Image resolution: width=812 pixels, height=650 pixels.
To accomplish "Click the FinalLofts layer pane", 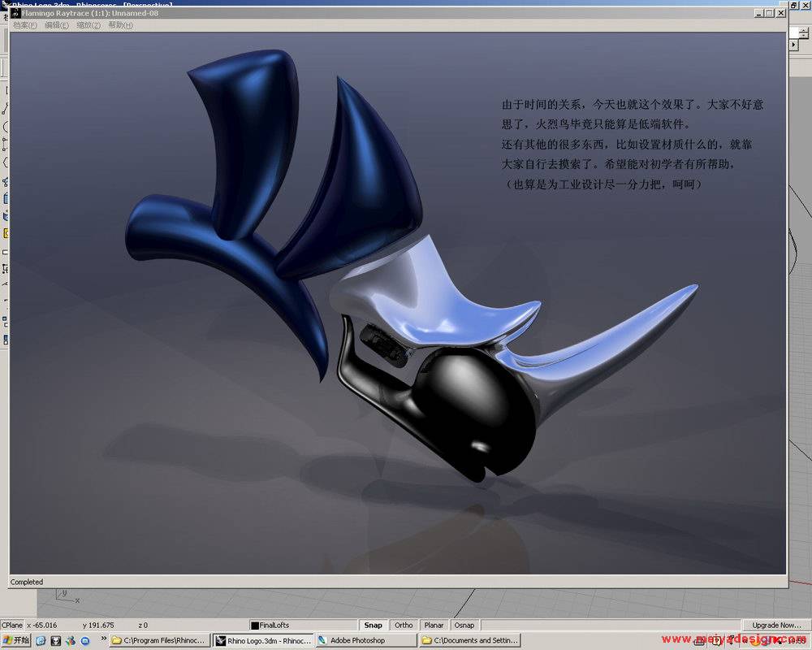I will click(303, 625).
